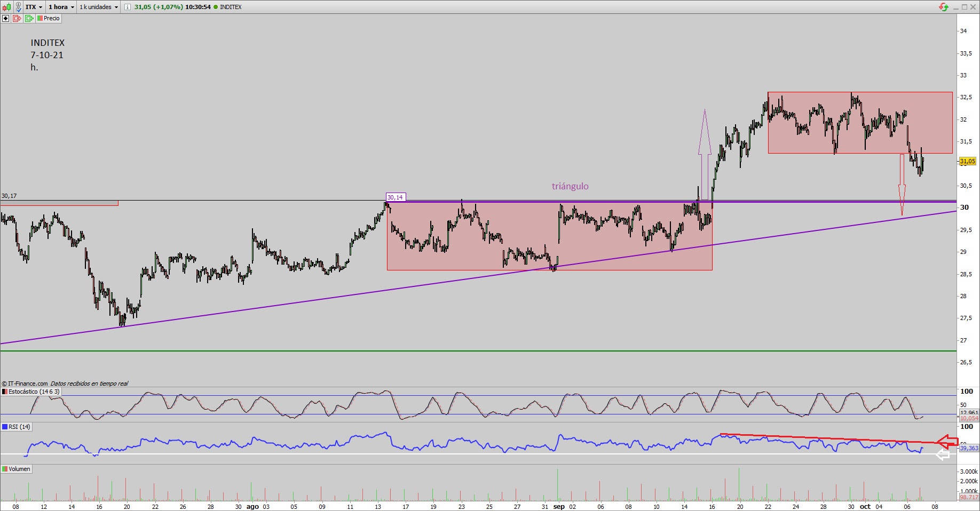Open the ITX ticker dropdown
This screenshot has width=980, height=511.
pyautogui.click(x=34, y=7)
